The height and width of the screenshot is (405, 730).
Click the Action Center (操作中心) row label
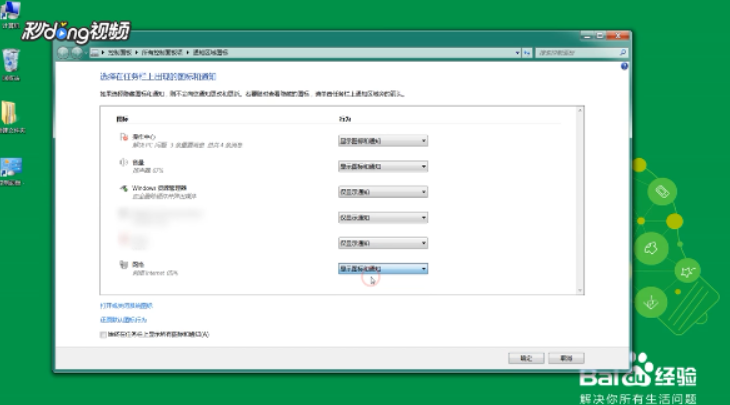(144, 137)
